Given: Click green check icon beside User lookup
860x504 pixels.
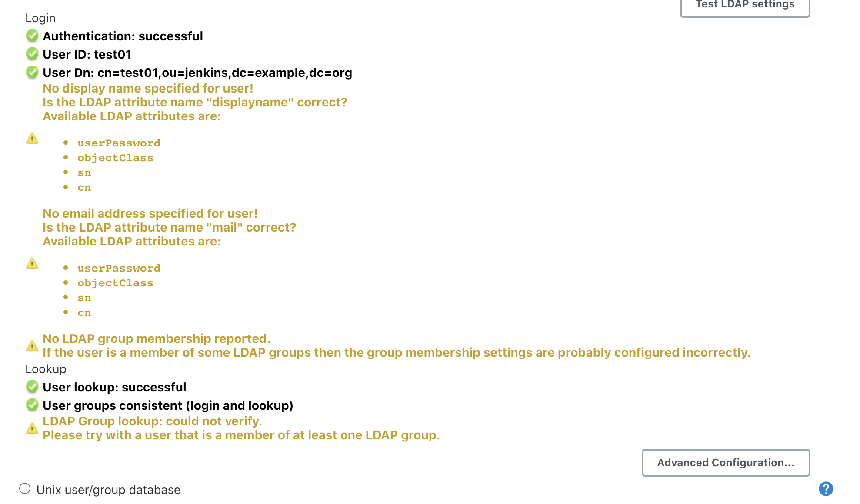Looking at the screenshot, I should [x=32, y=387].
